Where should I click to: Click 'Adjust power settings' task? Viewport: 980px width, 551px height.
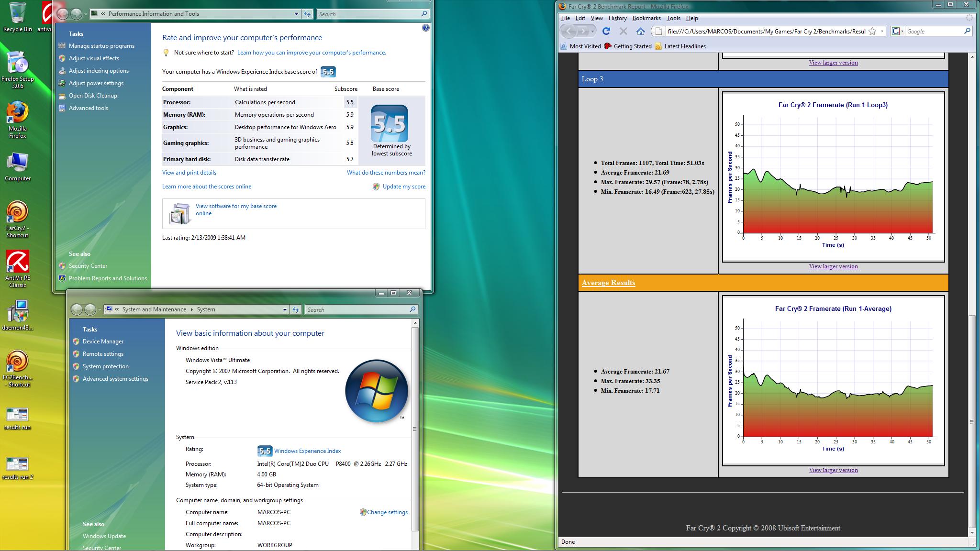(x=96, y=83)
